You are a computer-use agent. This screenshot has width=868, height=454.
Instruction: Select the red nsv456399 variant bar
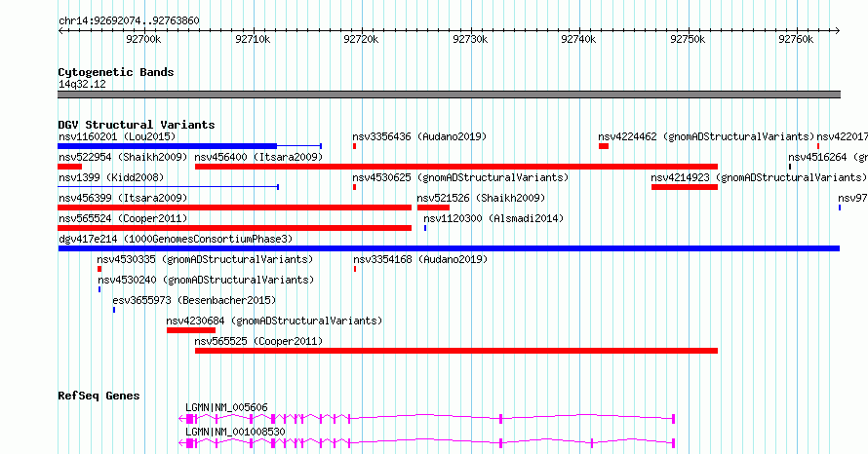(x=235, y=208)
